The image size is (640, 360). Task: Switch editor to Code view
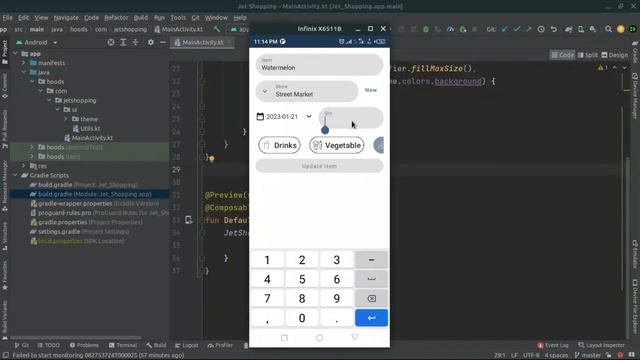(562, 55)
